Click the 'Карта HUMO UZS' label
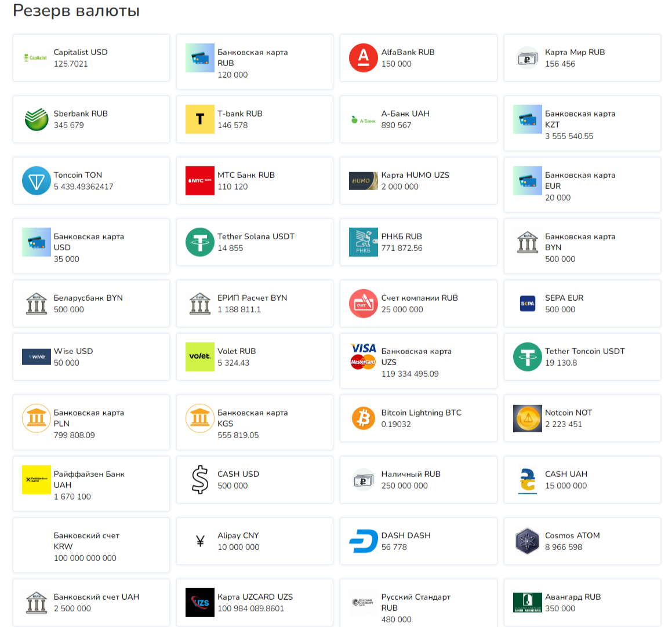This screenshot has width=672, height=627. (415, 175)
